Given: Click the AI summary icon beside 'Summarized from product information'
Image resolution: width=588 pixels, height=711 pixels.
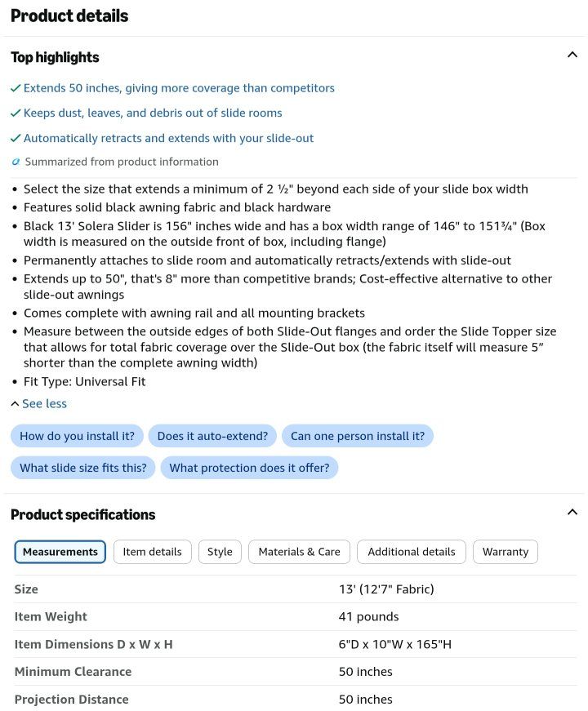Looking at the screenshot, I should coord(16,162).
